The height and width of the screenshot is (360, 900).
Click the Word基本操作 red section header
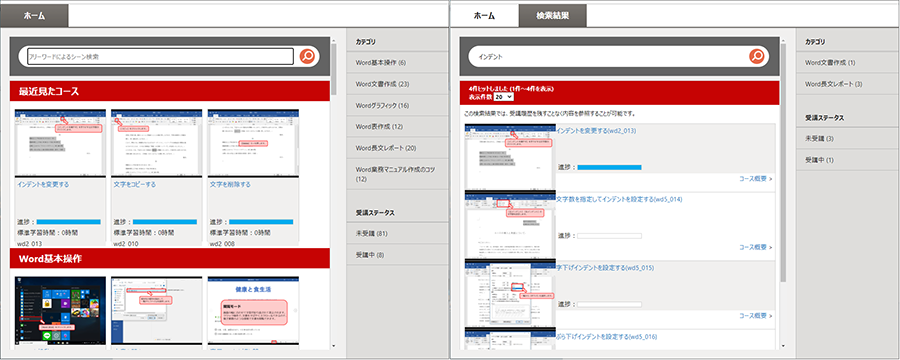(170, 258)
